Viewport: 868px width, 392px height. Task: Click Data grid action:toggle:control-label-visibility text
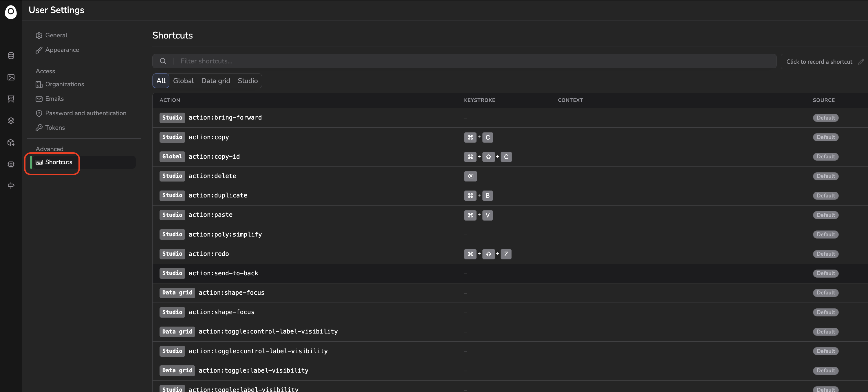click(x=268, y=331)
